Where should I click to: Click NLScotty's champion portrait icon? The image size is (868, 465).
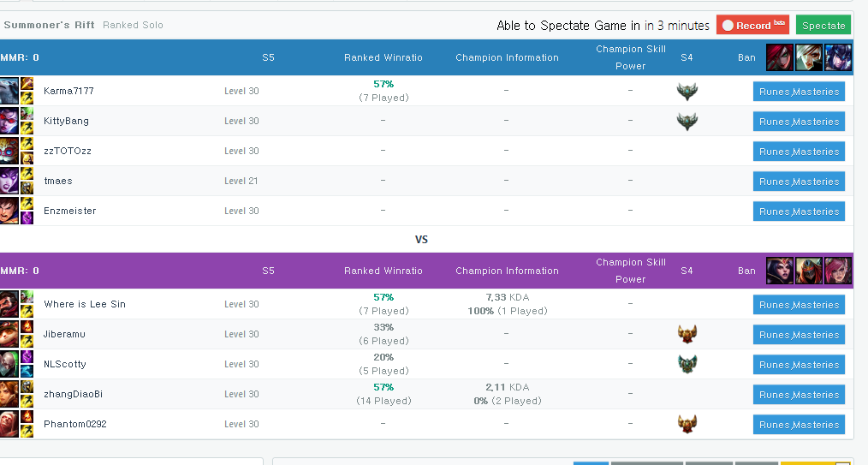[9, 364]
